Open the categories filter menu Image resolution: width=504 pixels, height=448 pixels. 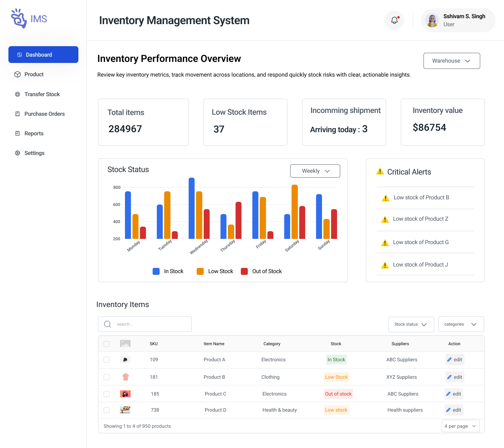tap(461, 324)
